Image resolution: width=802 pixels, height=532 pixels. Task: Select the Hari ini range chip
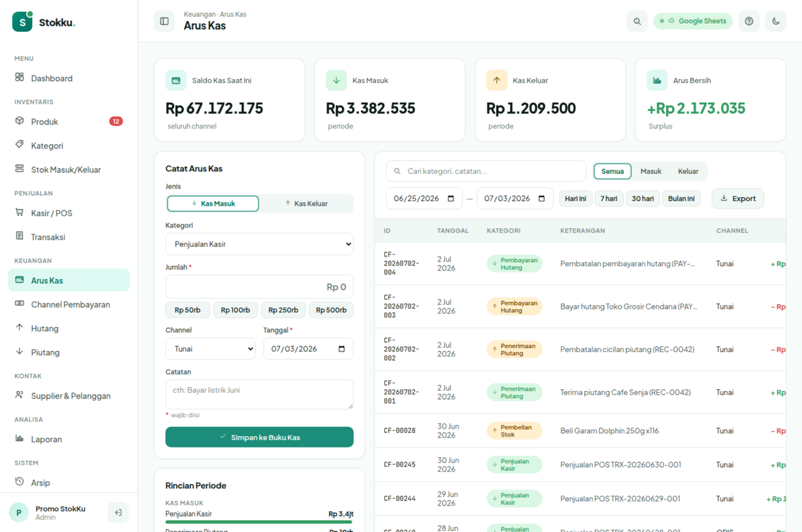[x=576, y=199]
